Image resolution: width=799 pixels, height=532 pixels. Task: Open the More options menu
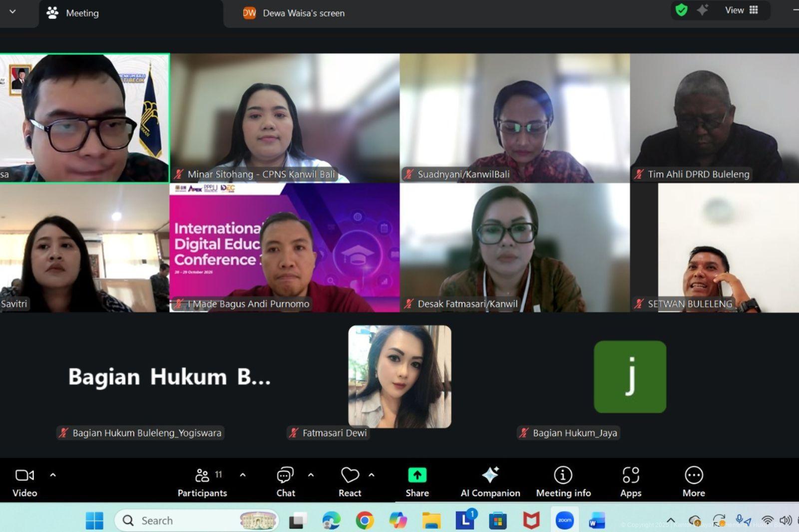[x=694, y=482]
